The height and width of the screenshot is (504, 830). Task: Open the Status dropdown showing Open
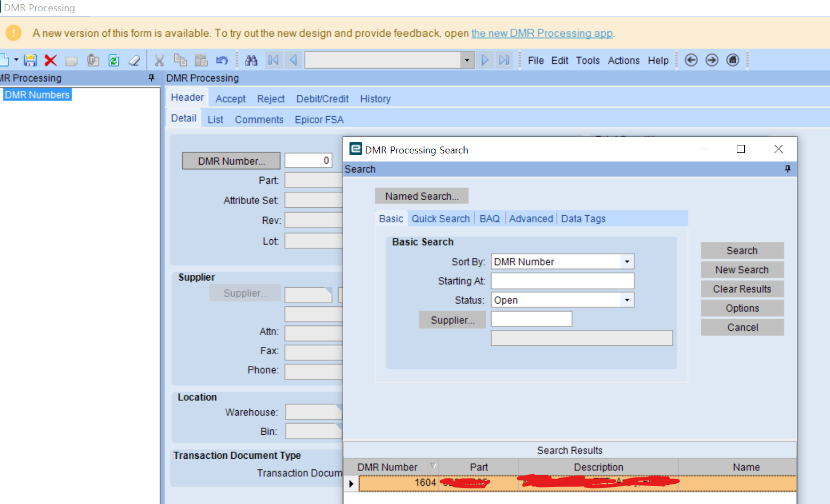click(627, 300)
